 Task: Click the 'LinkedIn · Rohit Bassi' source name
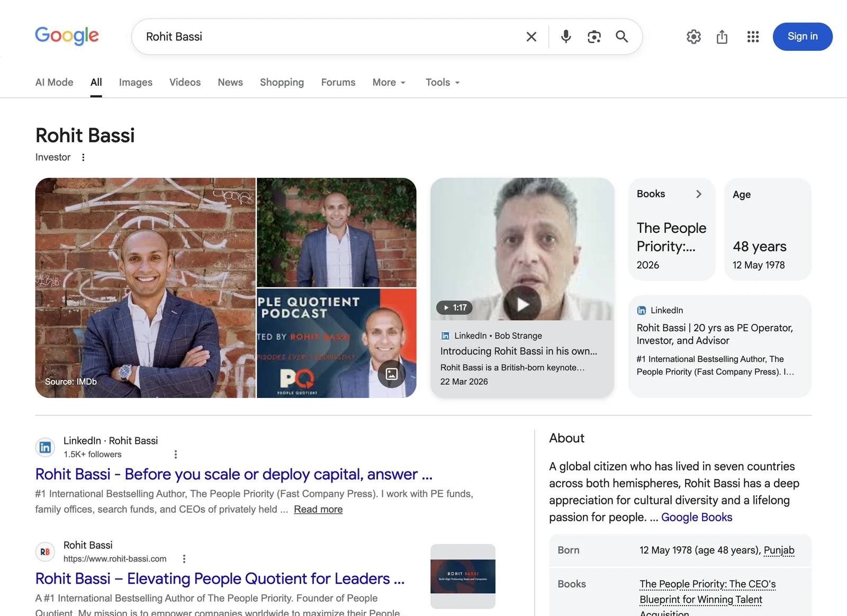click(111, 440)
